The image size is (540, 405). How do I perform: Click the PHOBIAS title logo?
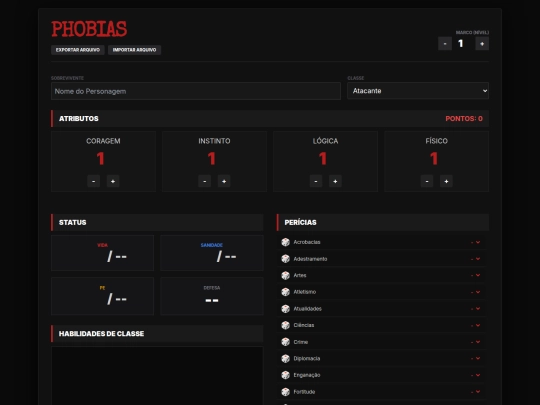point(89,29)
